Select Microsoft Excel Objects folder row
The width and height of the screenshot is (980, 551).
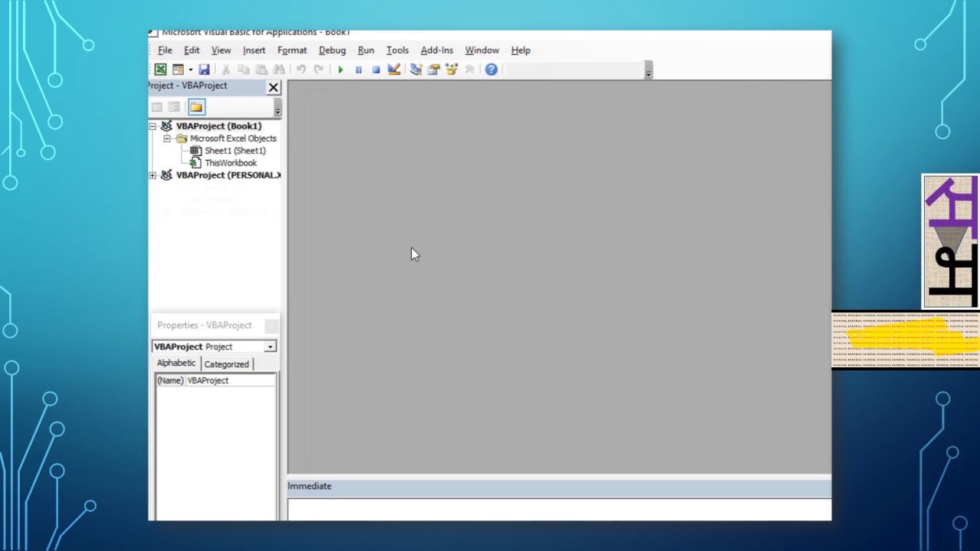pyautogui.click(x=233, y=139)
